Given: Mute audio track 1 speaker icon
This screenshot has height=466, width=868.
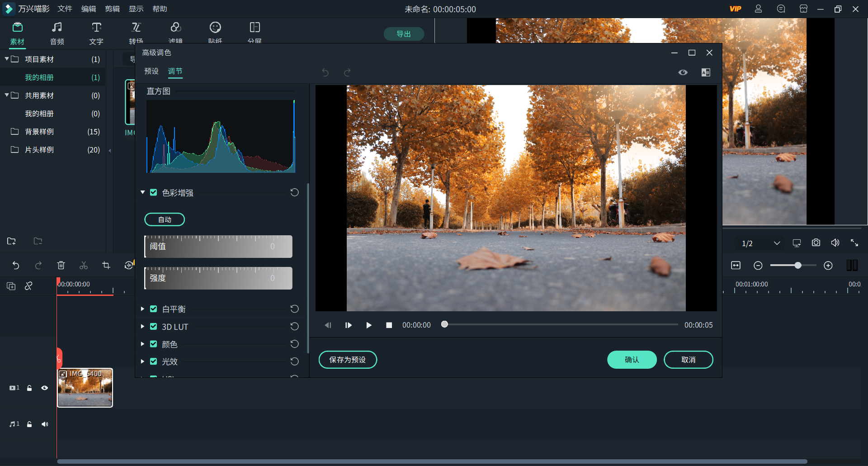Looking at the screenshot, I should [45, 424].
